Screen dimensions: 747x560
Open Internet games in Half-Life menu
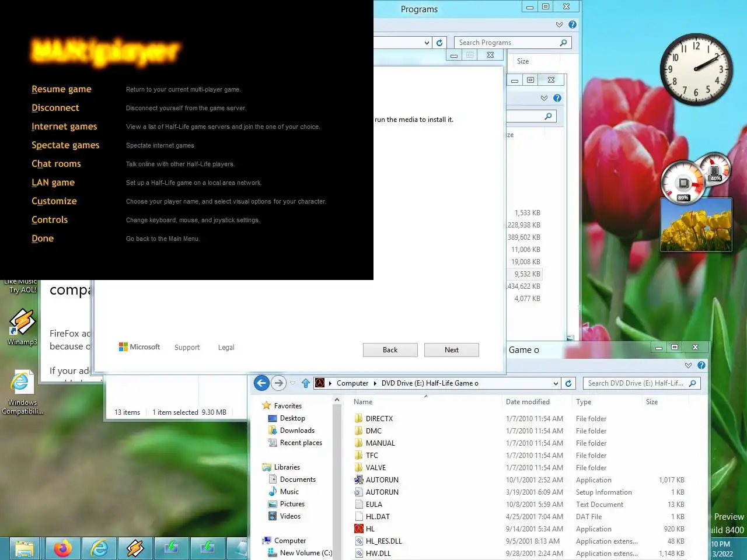click(64, 127)
